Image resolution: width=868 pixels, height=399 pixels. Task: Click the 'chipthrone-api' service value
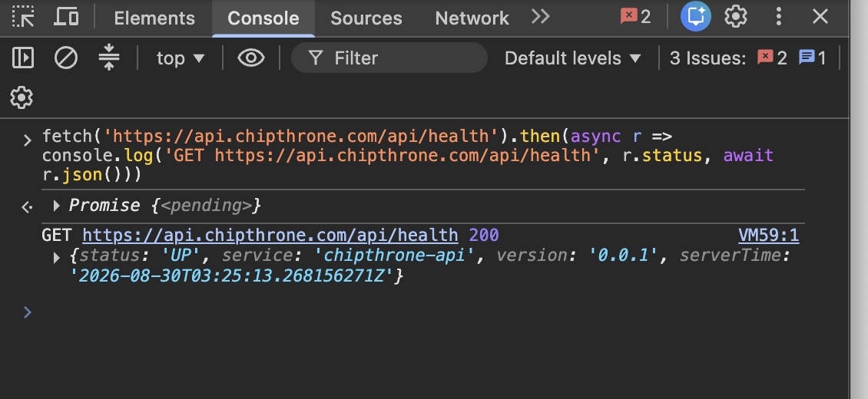click(394, 256)
